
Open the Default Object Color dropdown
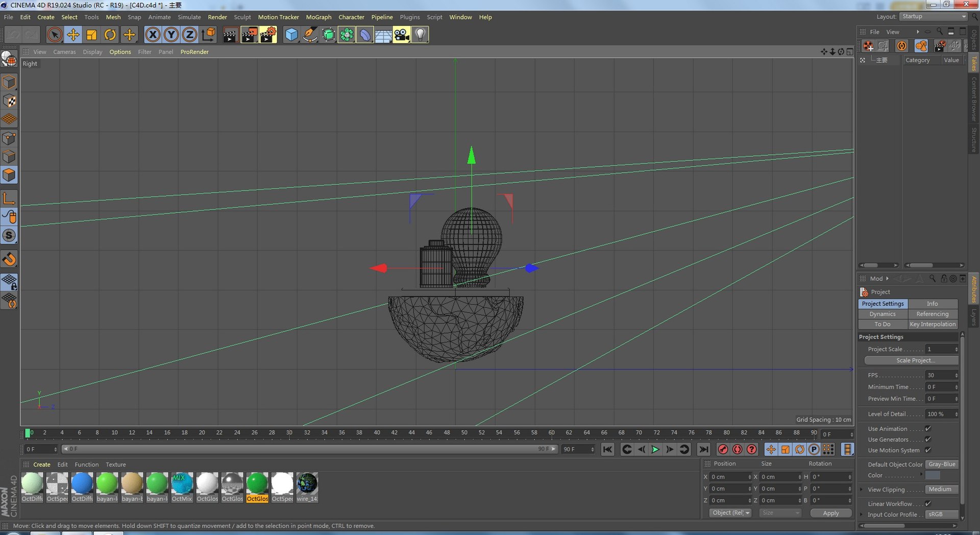tap(942, 464)
